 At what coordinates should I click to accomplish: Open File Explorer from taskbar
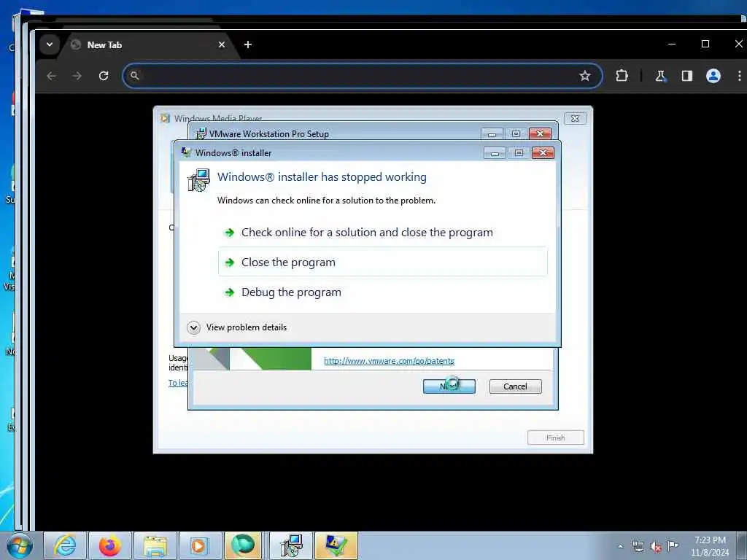(x=155, y=545)
